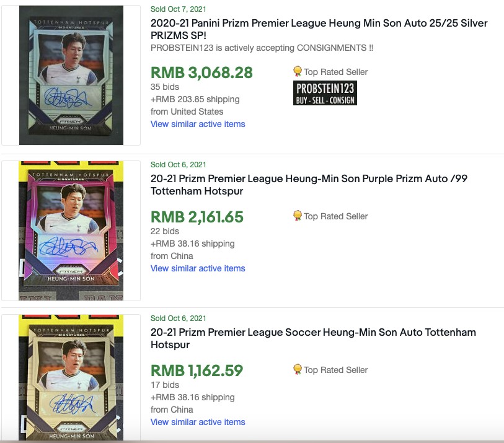504x443 pixels.
Task: View similar active items for the RMB 1,162.59 listing
Action: click(198, 422)
